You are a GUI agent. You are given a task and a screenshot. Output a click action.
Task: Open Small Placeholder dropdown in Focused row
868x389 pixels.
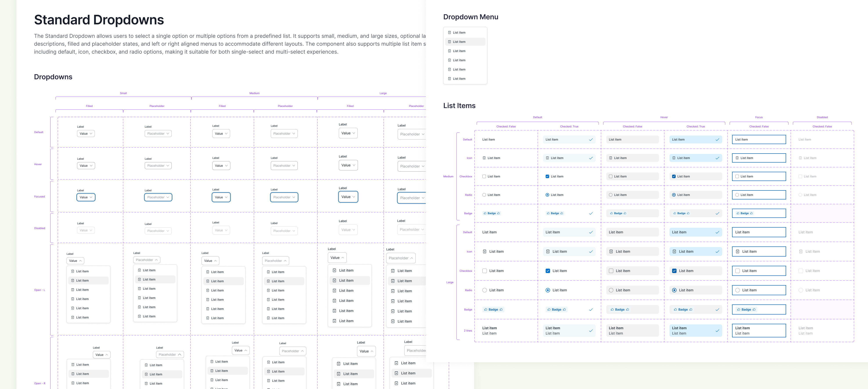click(x=158, y=197)
